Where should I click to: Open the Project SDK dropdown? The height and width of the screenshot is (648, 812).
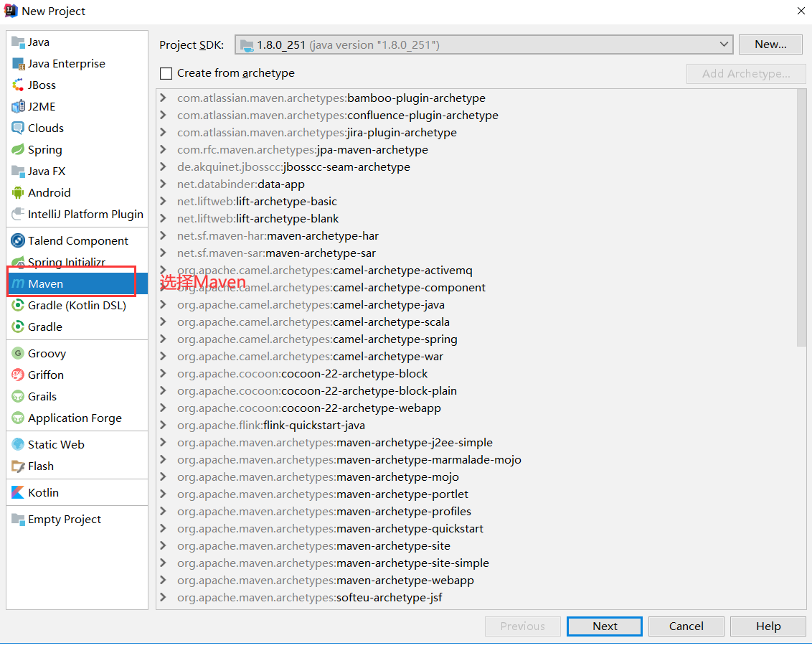click(483, 44)
